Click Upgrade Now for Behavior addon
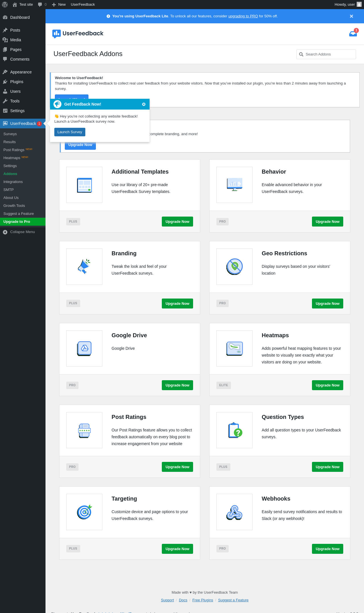The image size is (364, 613). 328,222
